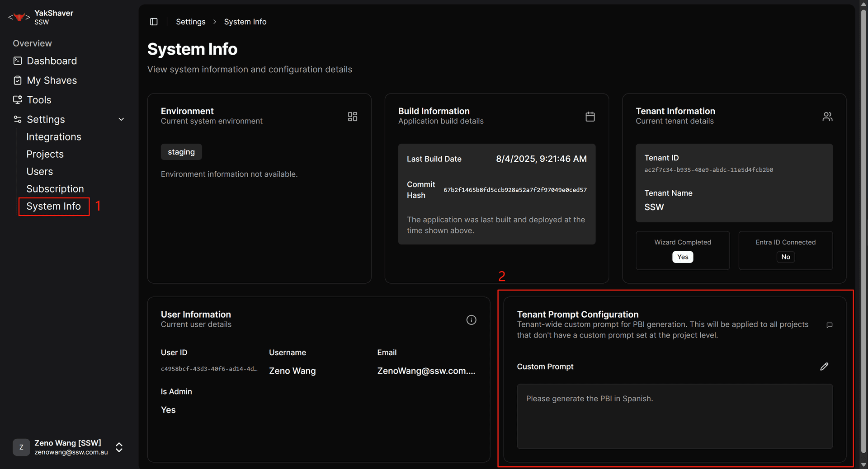Navigate to Users settings
This screenshot has width=868, height=469.
39,172
